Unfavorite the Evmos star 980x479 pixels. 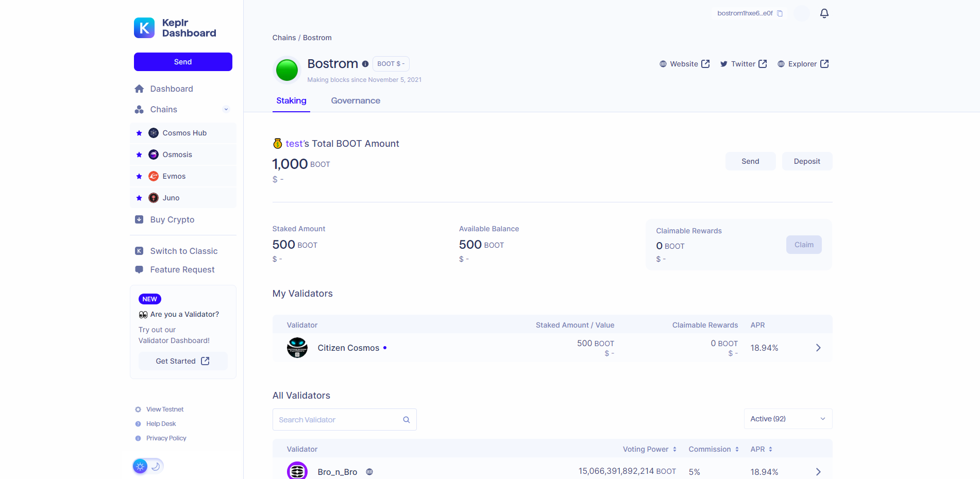(x=139, y=176)
